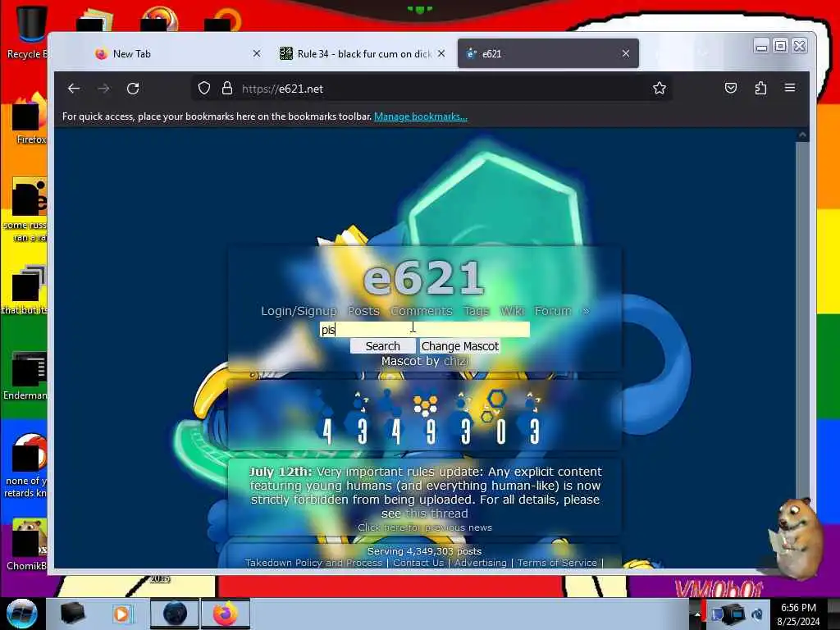Show hidden system tray icons

[696, 614]
